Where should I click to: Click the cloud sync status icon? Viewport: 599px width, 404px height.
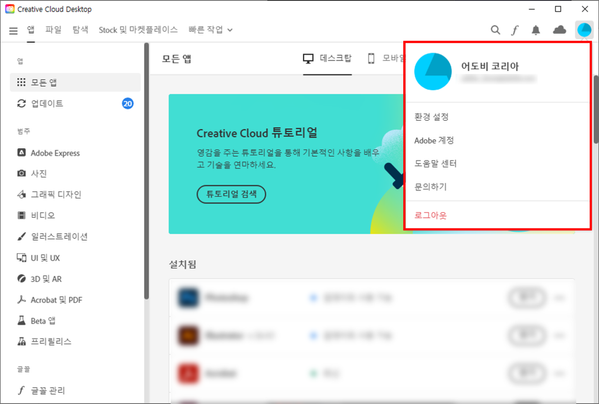click(559, 29)
